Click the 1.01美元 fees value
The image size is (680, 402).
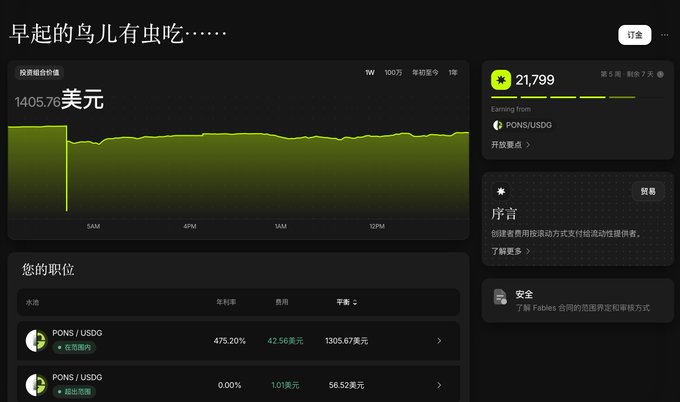tap(285, 385)
